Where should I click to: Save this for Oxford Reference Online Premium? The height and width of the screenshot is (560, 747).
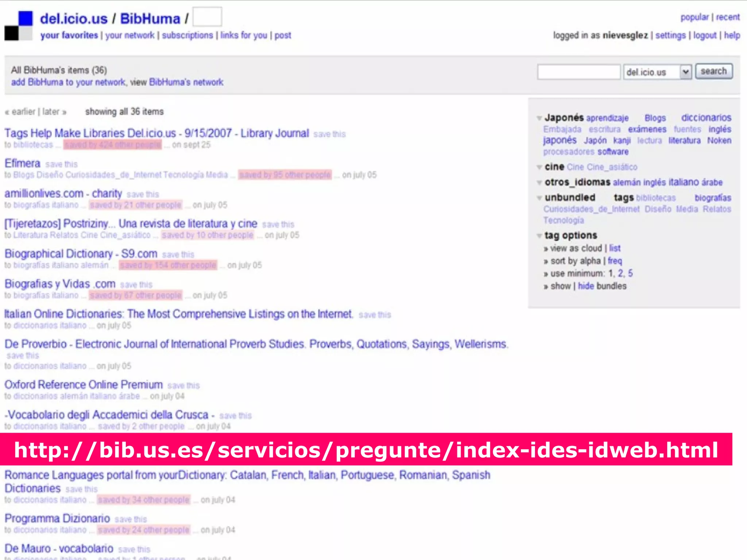coord(183,386)
